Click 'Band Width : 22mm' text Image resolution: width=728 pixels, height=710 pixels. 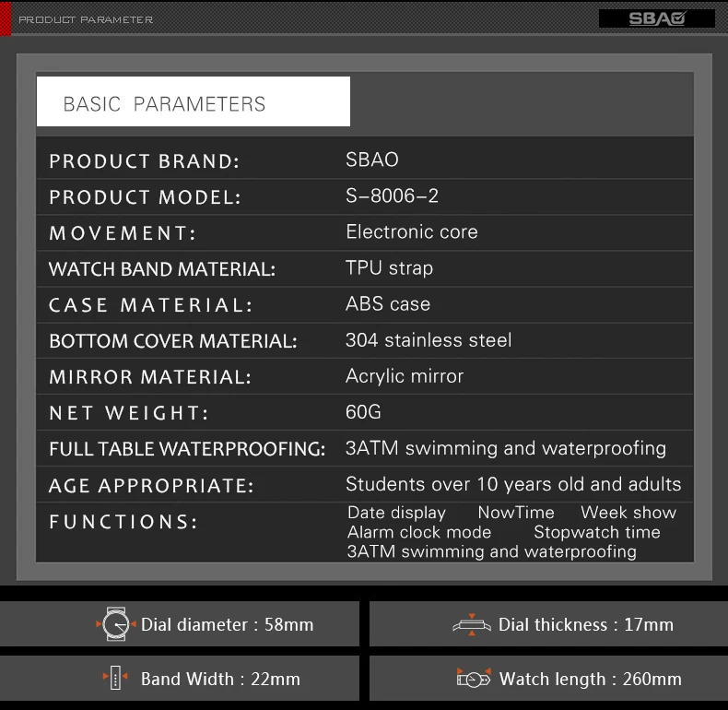(220, 679)
